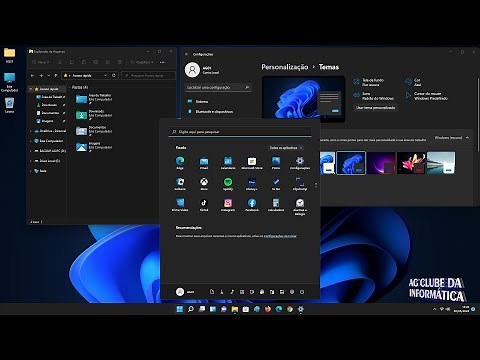Open the Settings gear shortcut in Start footer
480x360 pixels.
point(292,292)
